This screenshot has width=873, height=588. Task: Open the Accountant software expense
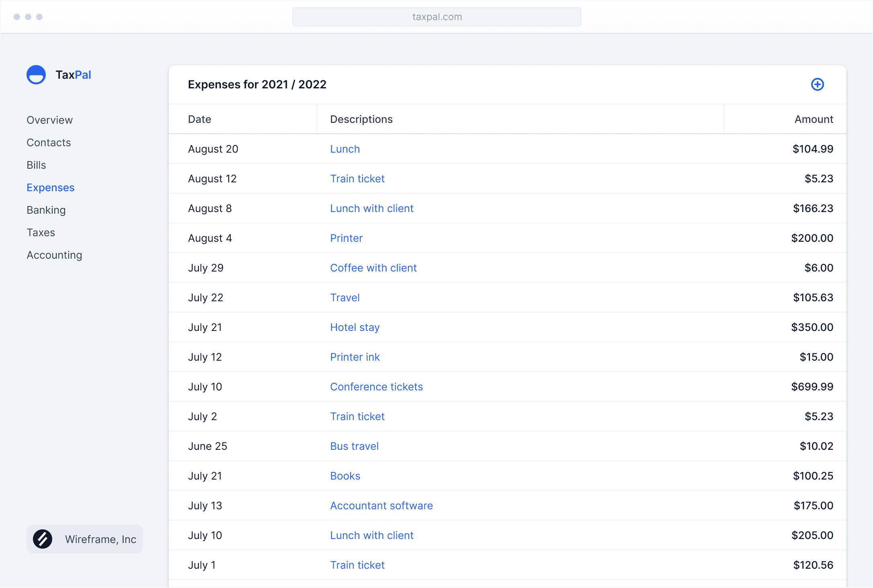point(381,505)
